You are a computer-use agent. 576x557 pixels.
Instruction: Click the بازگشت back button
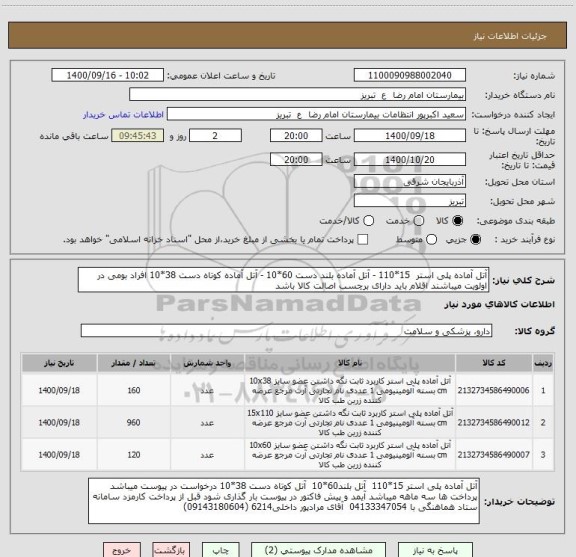coord(171,550)
